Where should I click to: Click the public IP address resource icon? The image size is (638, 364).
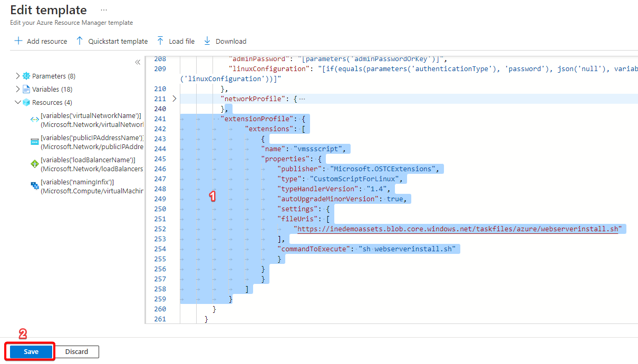(x=35, y=142)
